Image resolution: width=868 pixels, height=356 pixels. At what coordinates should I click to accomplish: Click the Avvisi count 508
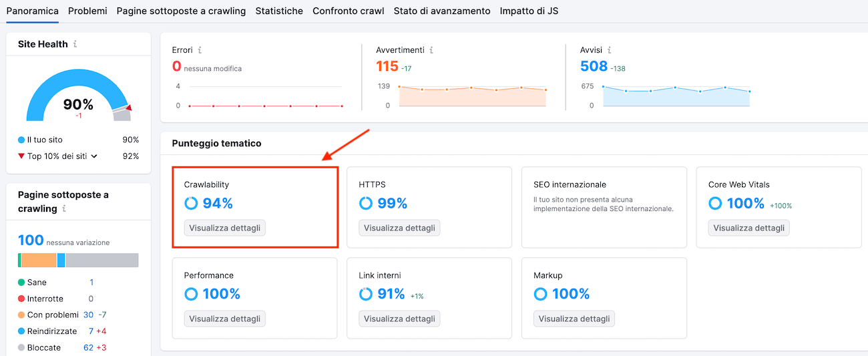coord(594,66)
